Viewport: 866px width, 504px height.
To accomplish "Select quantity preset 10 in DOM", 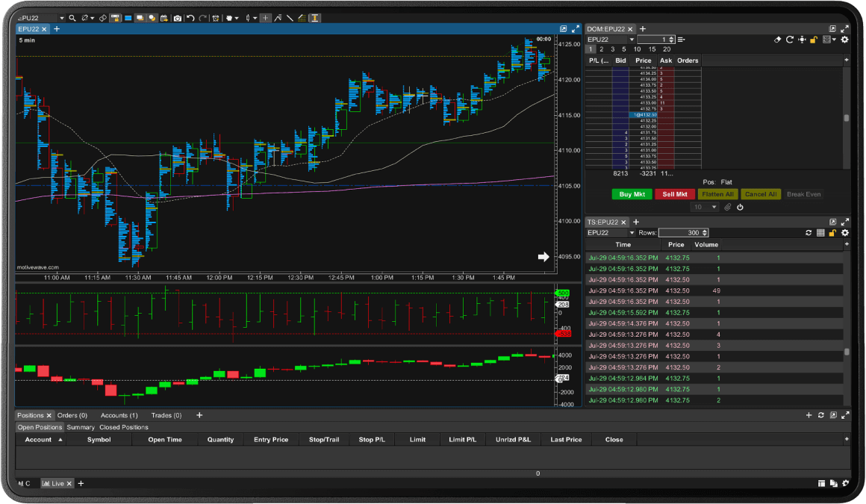I will 637,49.
